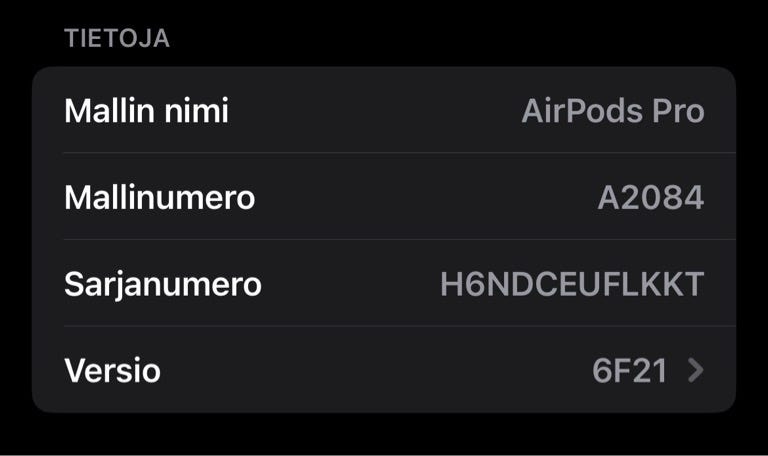The height and width of the screenshot is (456, 768).
Task: Click the word Mallin in the first row
Action: pyautogui.click(x=109, y=111)
